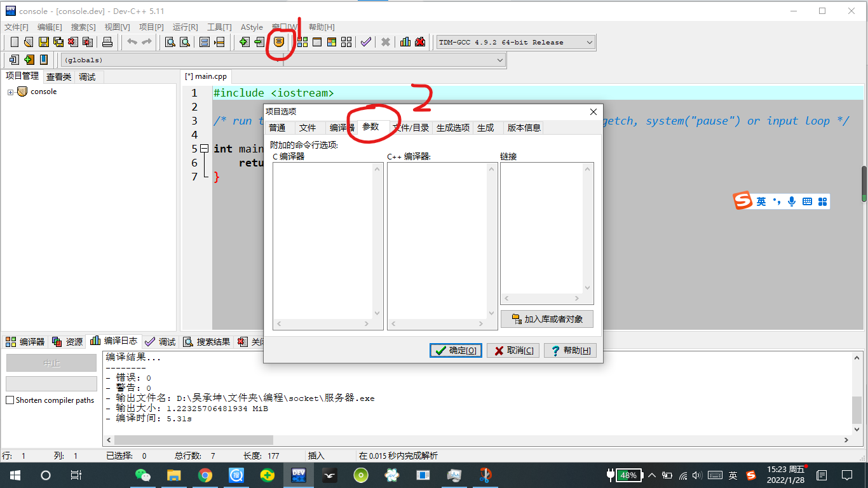
Task: Confirm dialog with 确定[O] button
Action: pyautogui.click(x=456, y=350)
